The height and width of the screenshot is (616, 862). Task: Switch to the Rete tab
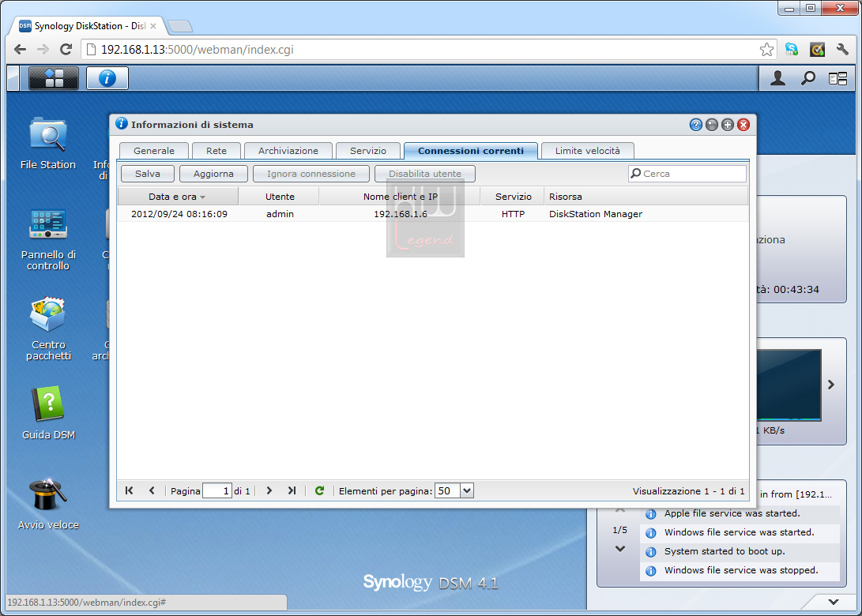216,151
